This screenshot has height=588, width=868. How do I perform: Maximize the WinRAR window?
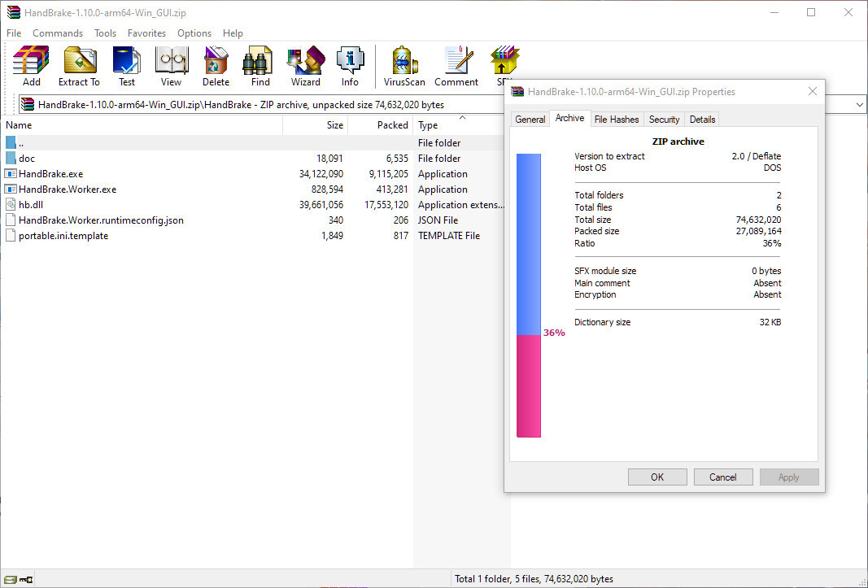[x=811, y=12]
